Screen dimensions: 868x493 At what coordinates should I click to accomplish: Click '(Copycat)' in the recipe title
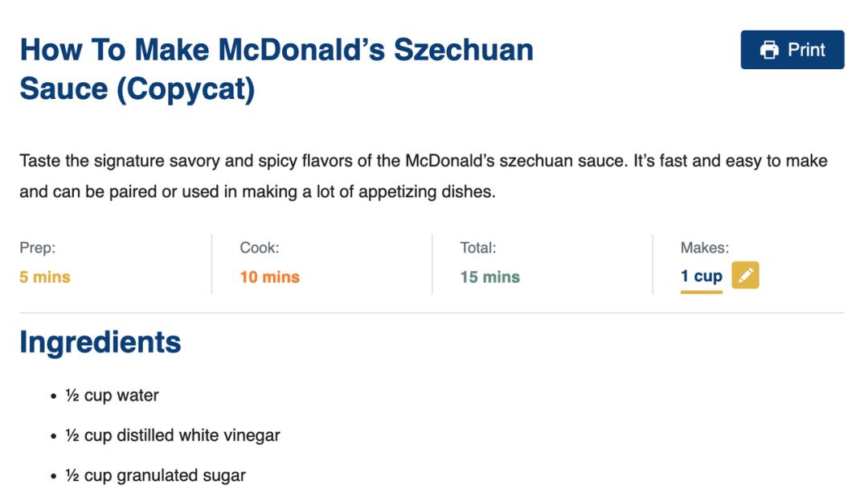(x=186, y=89)
